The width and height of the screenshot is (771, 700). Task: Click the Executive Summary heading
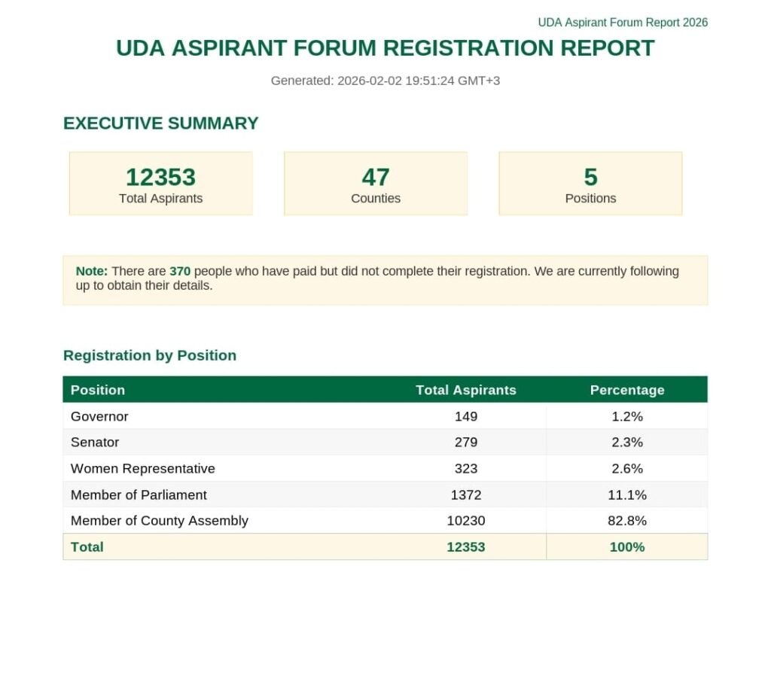[x=160, y=123]
